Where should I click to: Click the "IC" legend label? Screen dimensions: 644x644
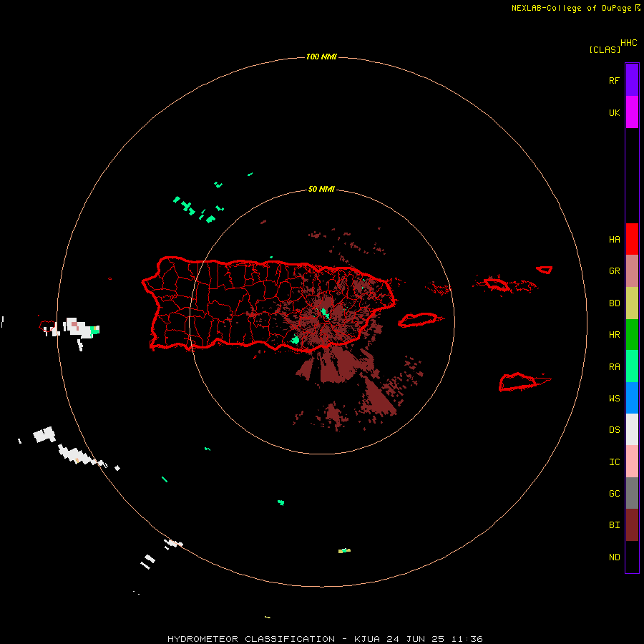coord(614,462)
